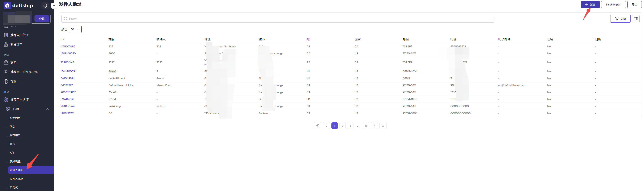Click the Batch Import button
Screen dimensions: 644x191
tap(613, 5)
